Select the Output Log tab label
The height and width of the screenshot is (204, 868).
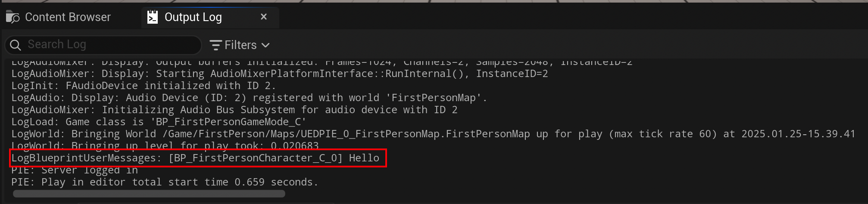tap(193, 17)
